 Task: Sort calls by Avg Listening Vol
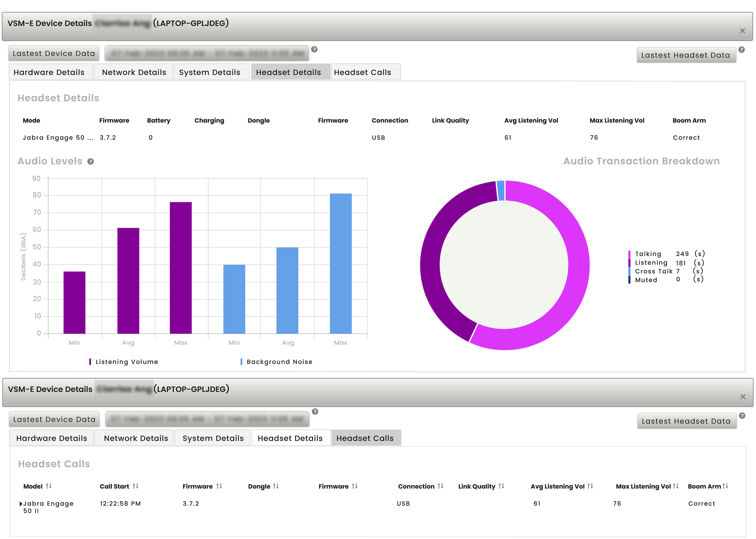(x=590, y=486)
